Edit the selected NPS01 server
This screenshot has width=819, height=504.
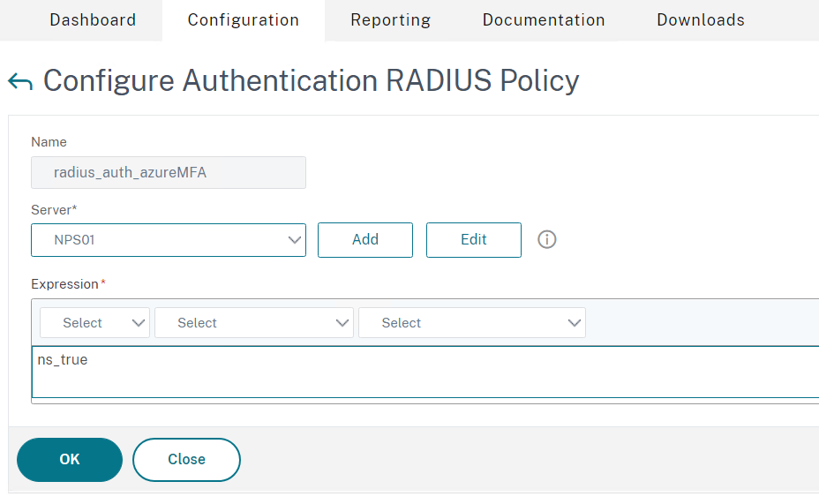[x=474, y=240]
